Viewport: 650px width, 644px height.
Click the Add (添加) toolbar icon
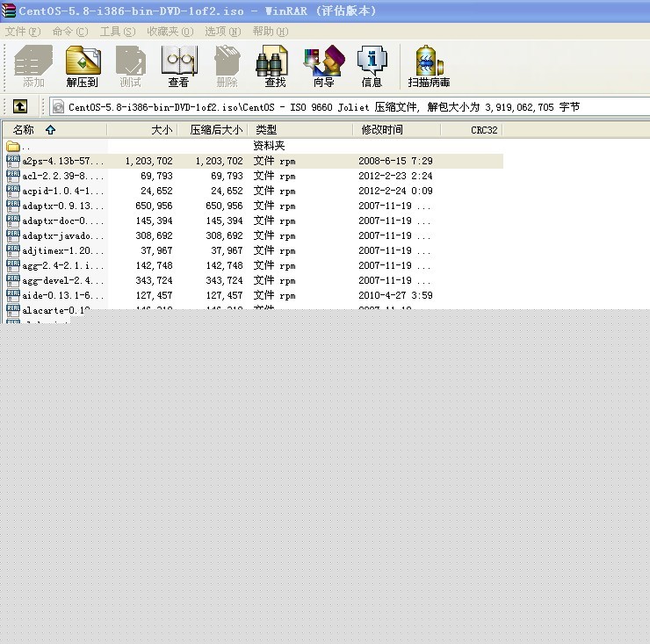[33, 67]
